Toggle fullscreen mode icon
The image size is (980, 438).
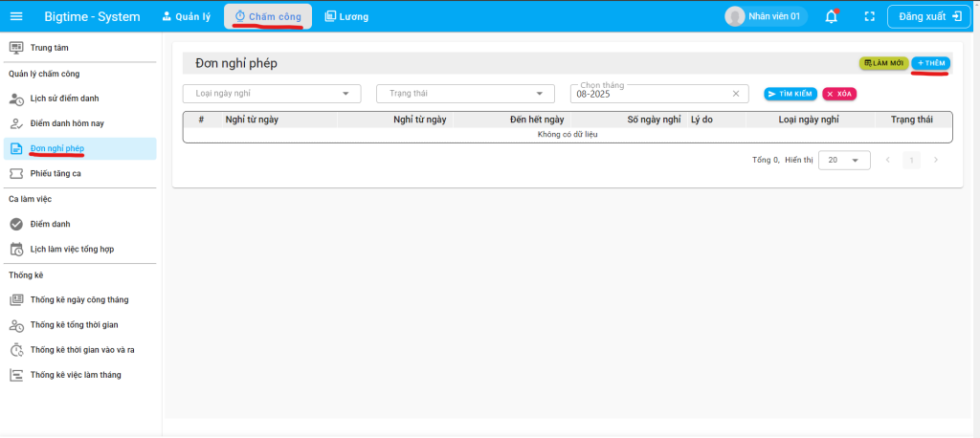869,16
